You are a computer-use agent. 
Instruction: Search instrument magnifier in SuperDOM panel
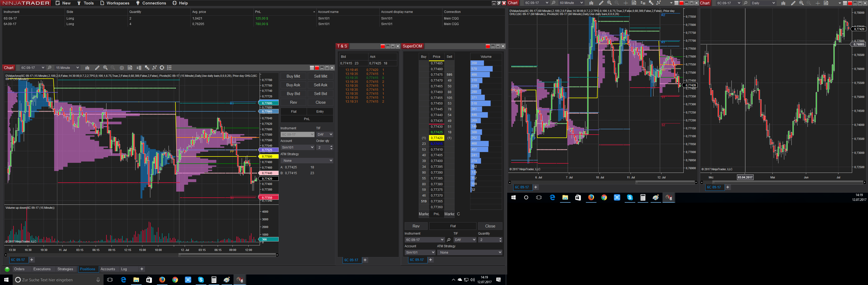[x=449, y=240]
